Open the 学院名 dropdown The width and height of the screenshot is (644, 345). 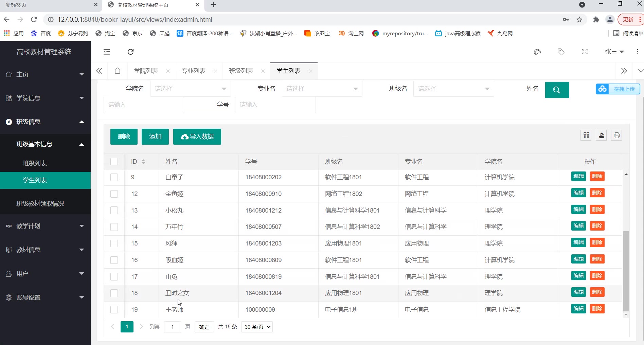point(190,89)
